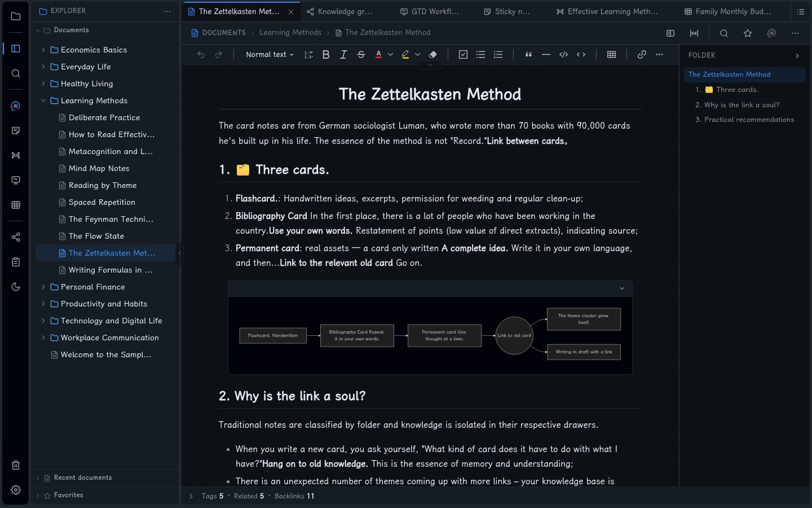Toggle the side-by-side split view
The image size is (812, 508).
pos(670,33)
